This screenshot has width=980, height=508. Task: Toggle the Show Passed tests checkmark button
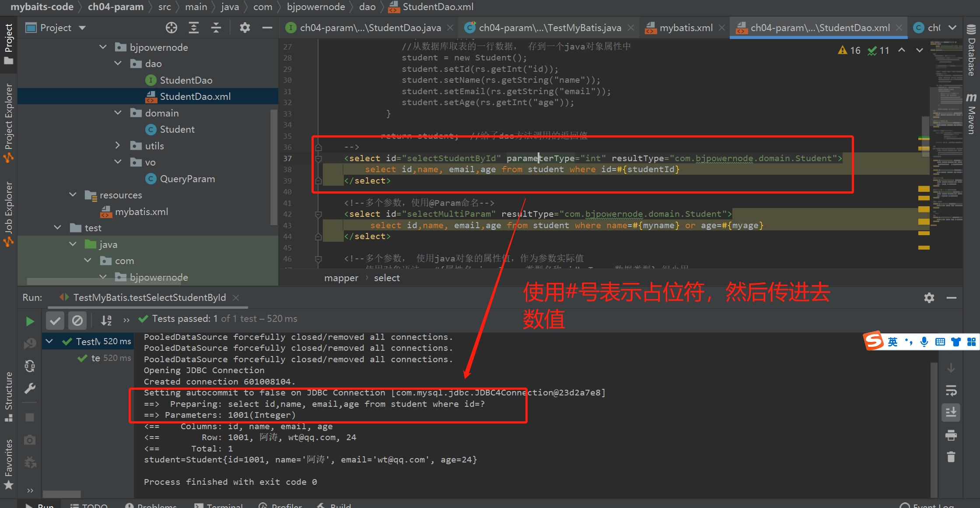(55, 321)
